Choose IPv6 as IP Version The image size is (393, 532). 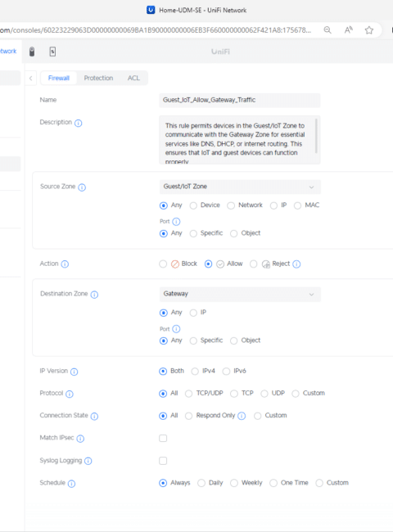(x=226, y=372)
